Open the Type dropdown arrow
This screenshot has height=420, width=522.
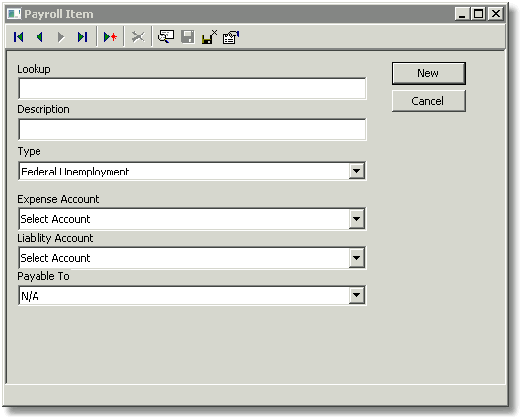356,171
